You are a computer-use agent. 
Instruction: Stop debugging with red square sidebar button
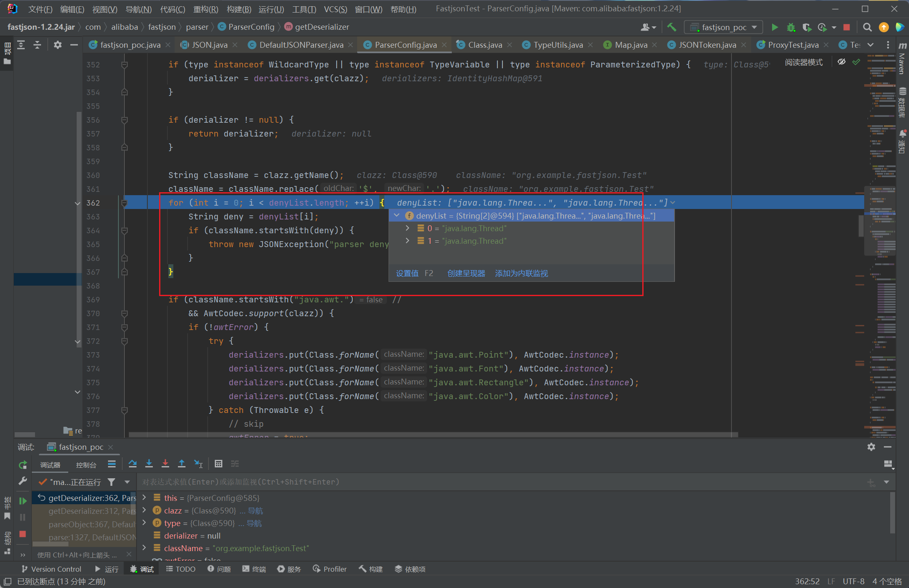click(23, 534)
